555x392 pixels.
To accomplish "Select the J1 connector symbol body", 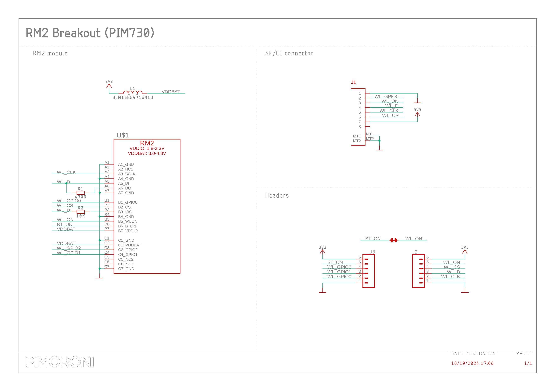I will 358,117.
